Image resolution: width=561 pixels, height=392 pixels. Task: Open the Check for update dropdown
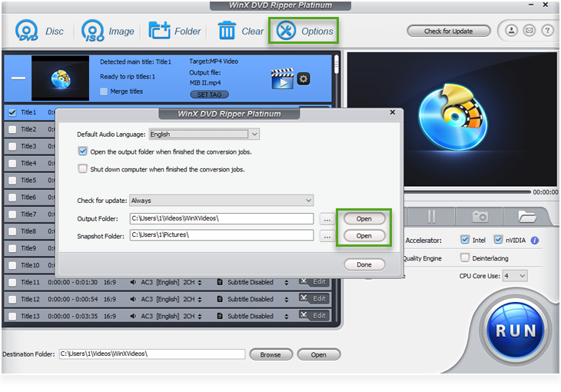221,201
